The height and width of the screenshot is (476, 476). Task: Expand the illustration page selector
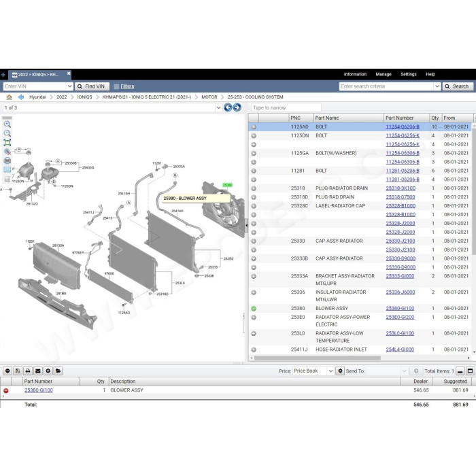pos(218,107)
